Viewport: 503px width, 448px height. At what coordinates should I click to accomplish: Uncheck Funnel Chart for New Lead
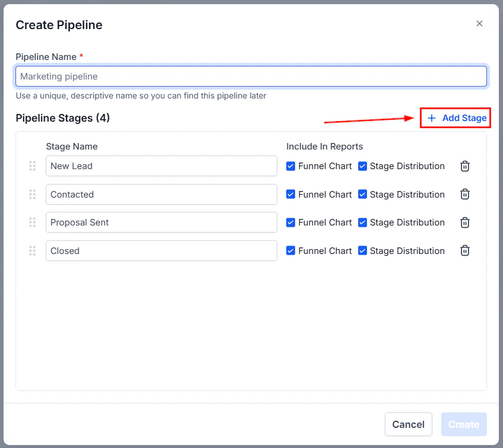tap(290, 166)
